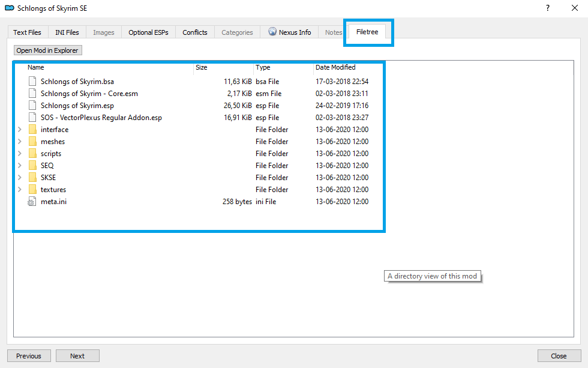This screenshot has width=588, height=368.
Task: Click the SEQ folder icon
Action: pos(32,166)
